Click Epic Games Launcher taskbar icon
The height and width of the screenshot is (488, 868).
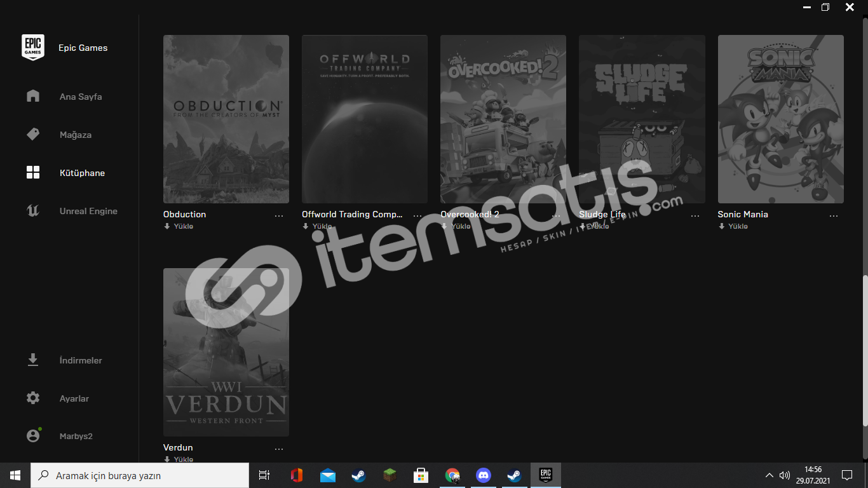pos(545,475)
